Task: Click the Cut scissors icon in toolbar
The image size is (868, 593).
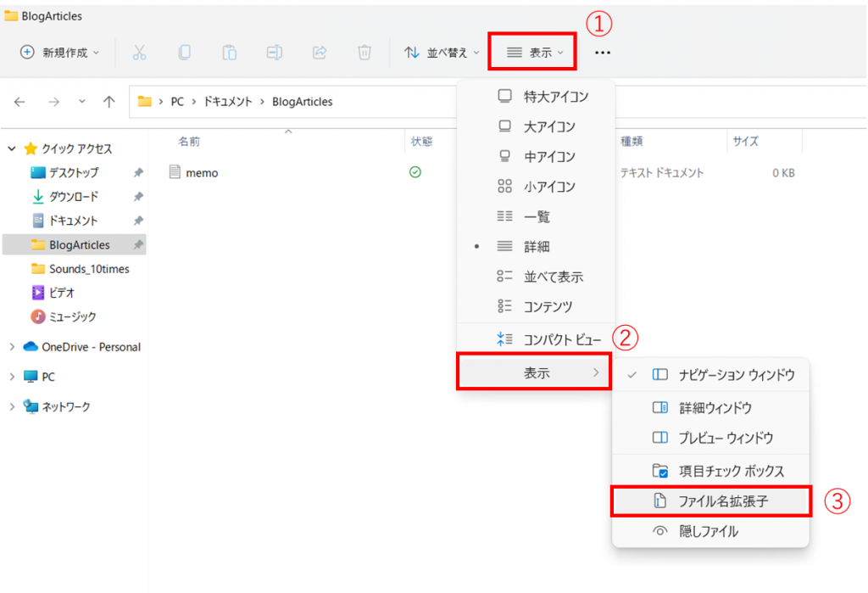Action: 140,53
